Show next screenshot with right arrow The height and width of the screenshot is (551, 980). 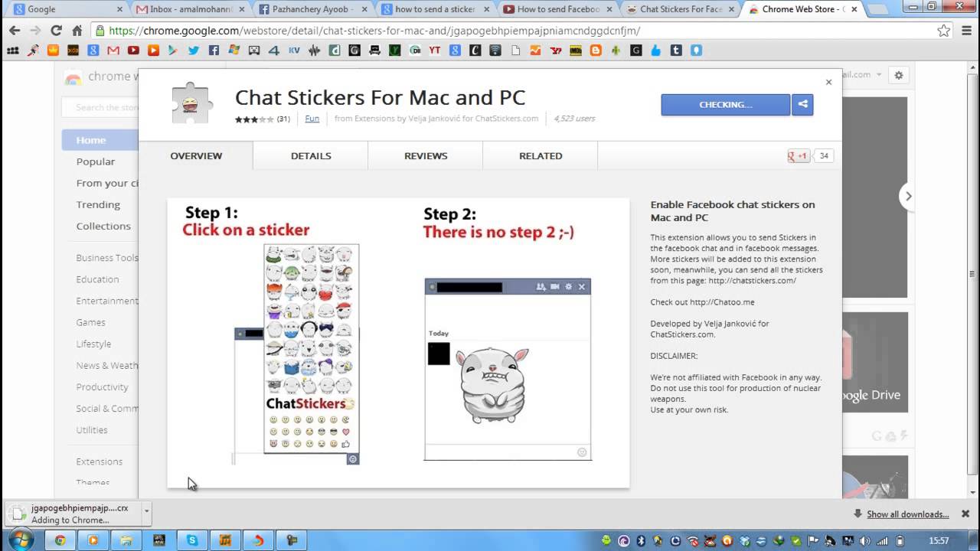pyautogui.click(x=908, y=196)
